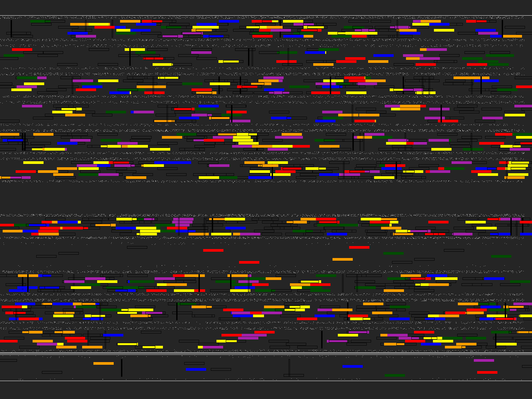Select the only orange bar in sparse track
Image resolution: width=532 pixels, height=399 pixels.
click(342, 259)
